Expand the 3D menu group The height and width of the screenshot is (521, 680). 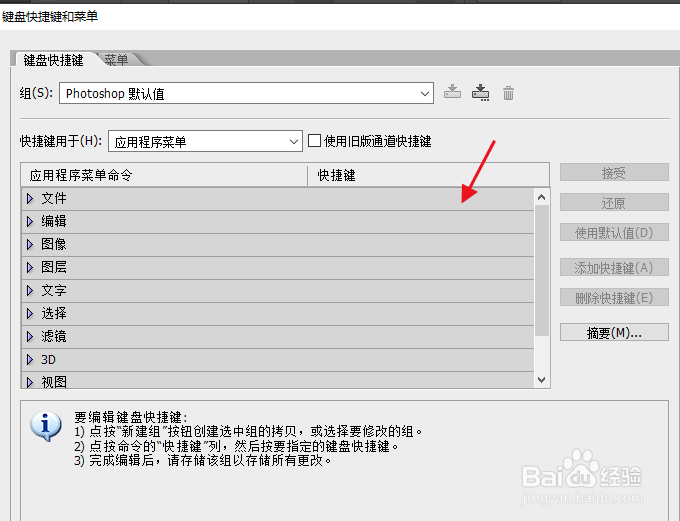(x=30, y=360)
